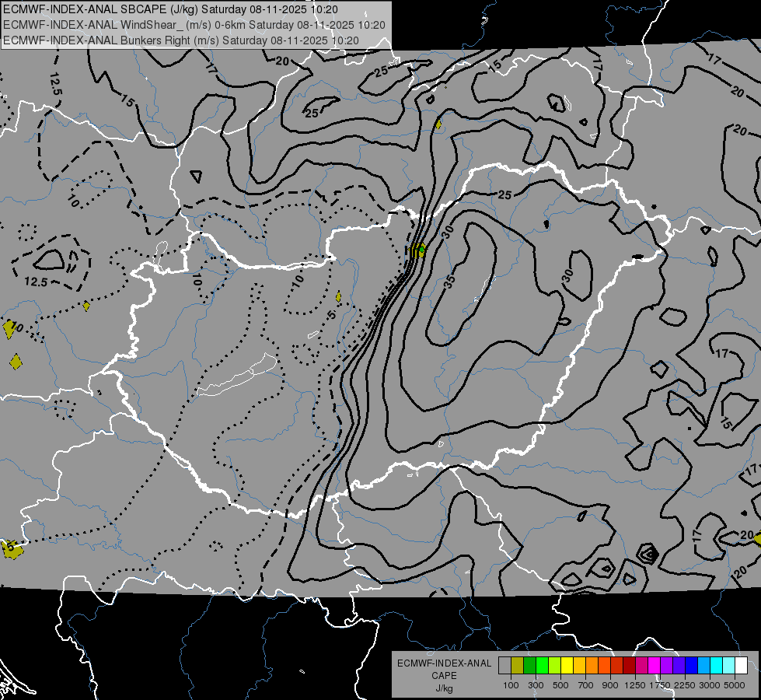Pick the dark red swatch before 1250

click(630, 666)
